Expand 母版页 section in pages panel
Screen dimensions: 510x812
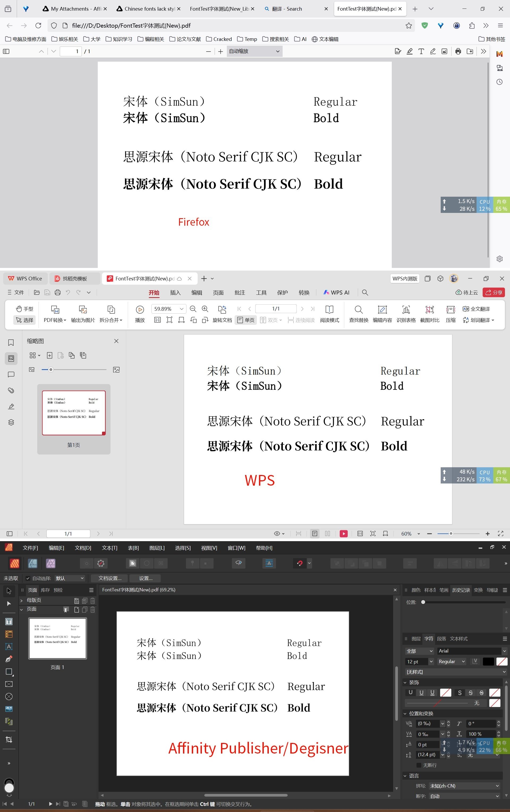(21, 601)
